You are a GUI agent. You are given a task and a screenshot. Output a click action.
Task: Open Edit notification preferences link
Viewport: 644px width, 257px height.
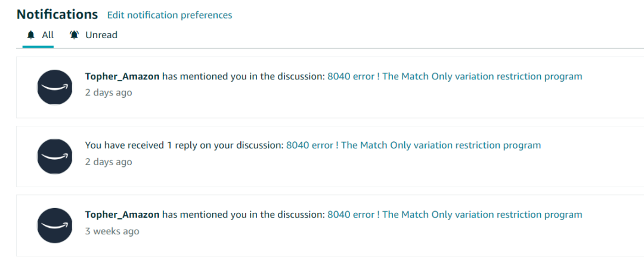click(169, 15)
